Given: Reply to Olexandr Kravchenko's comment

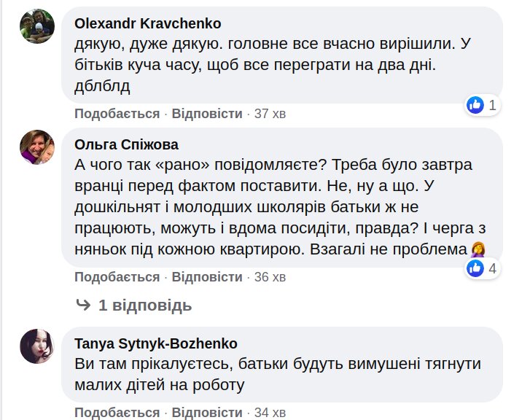Looking at the screenshot, I should (207, 114).
